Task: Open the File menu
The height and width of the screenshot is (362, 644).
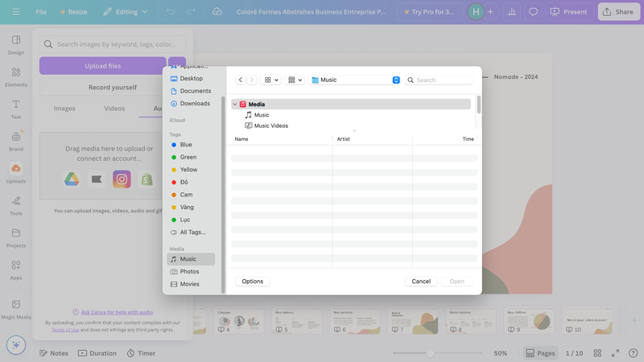Action: [41, 11]
